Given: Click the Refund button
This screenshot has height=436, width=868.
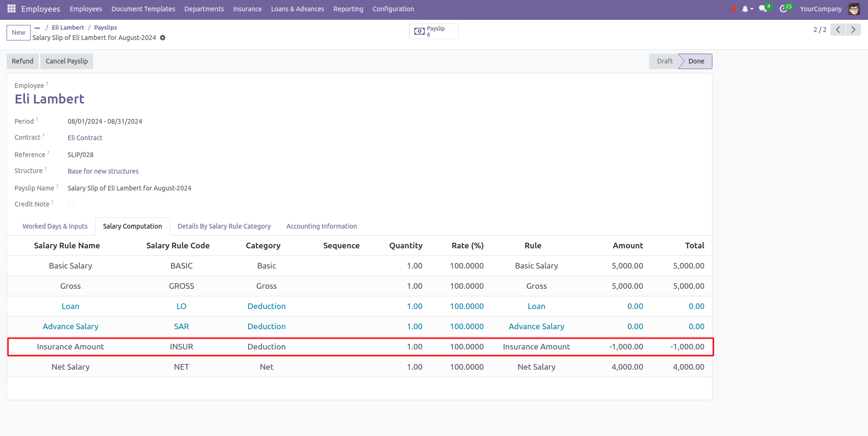Looking at the screenshot, I should pos(23,61).
